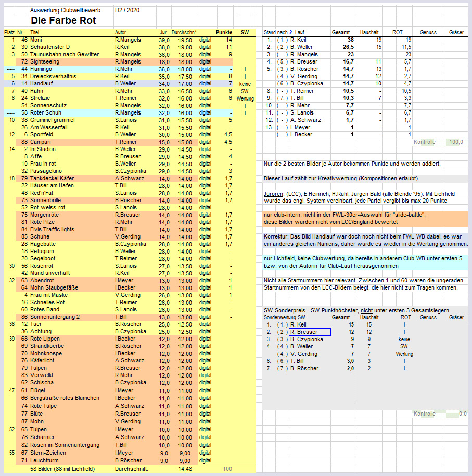Select the 'Autor' column header
The image size is (472, 476).
tap(120, 32)
